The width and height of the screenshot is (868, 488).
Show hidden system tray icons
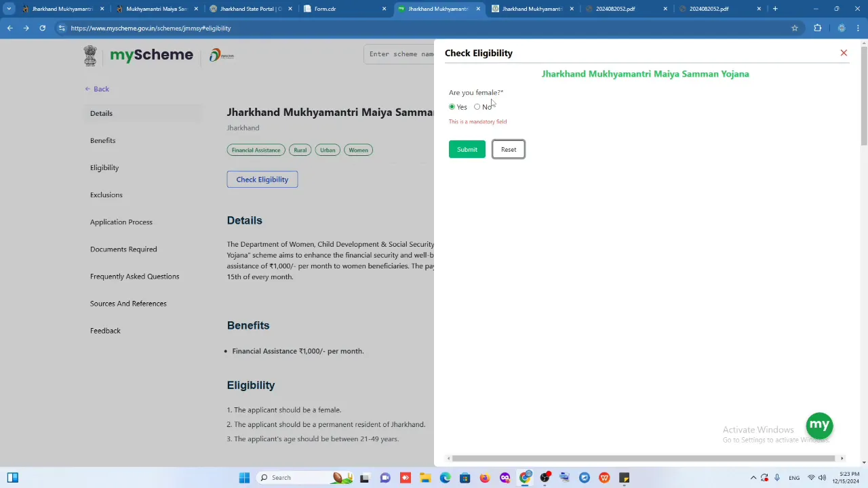[x=753, y=478]
